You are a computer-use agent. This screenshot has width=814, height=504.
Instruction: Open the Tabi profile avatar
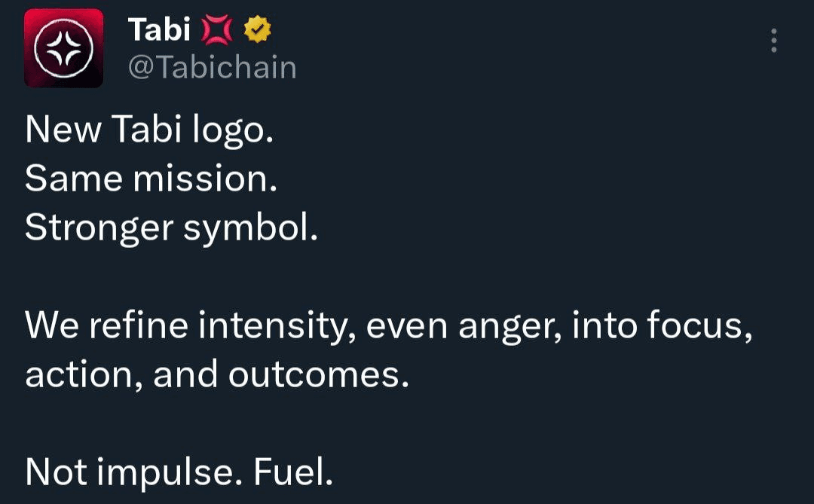(x=64, y=48)
